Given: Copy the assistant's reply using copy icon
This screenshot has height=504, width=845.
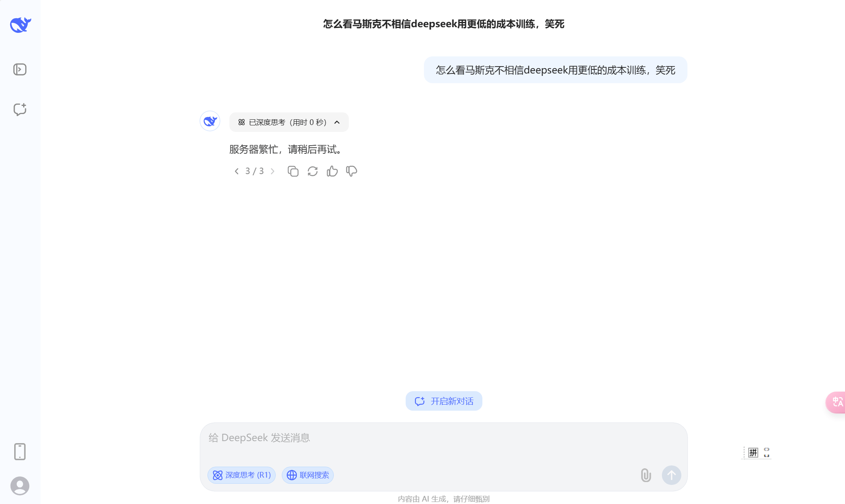Looking at the screenshot, I should [293, 171].
